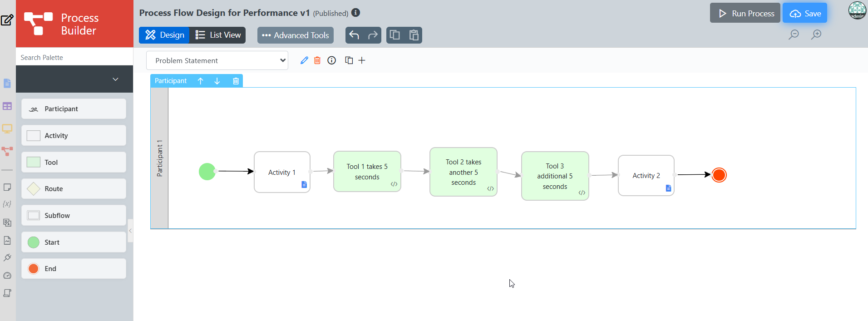Click the Search Palette input field
The image size is (868, 321).
74,57
